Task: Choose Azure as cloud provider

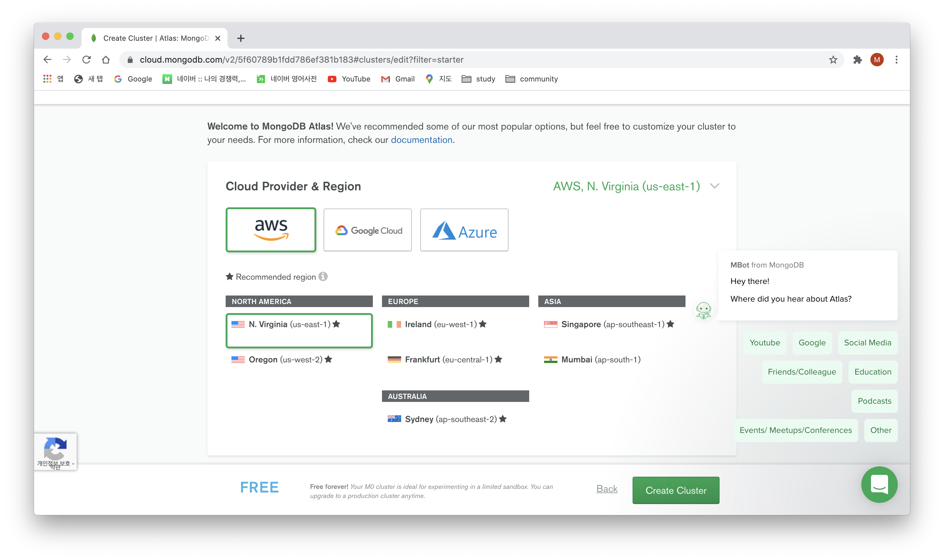Action: coord(464,230)
